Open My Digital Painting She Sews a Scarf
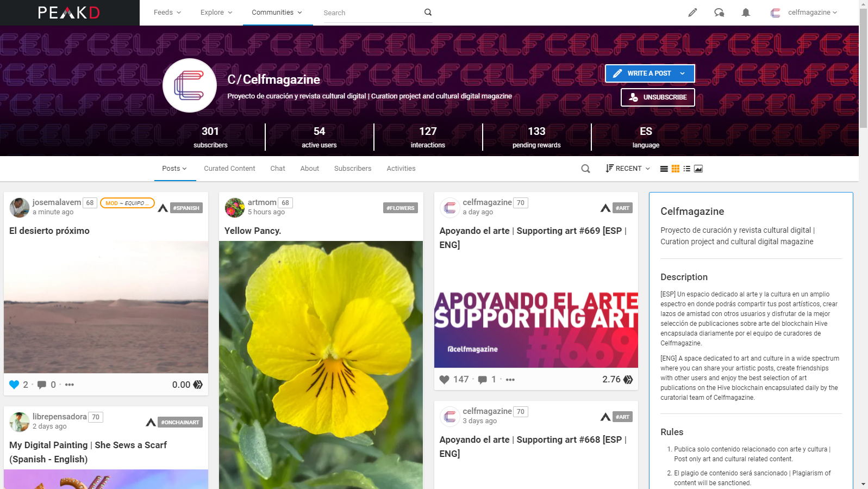The width and height of the screenshot is (868, 489). 88,452
